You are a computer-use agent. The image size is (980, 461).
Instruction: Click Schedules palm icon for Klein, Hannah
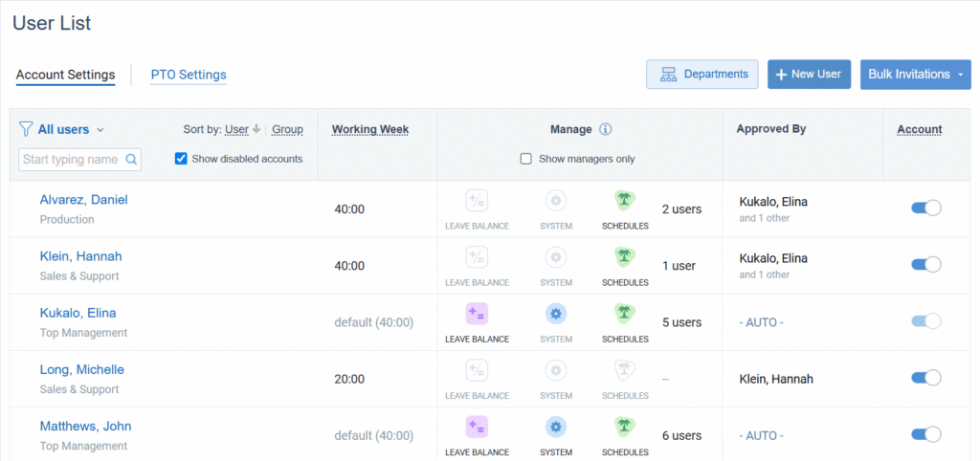[624, 257]
